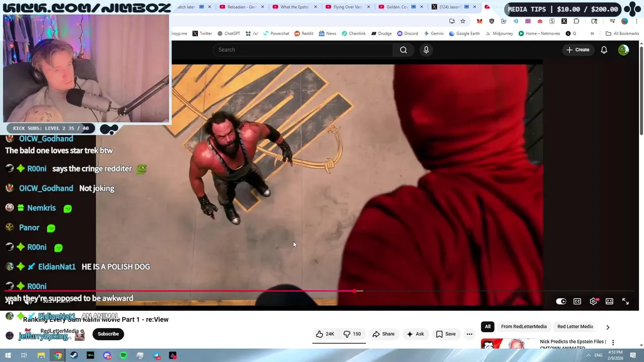The height and width of the screenshot is (362, 644).
Task: Open the more actions ellipsis under video
Action: tap(469, 334)
